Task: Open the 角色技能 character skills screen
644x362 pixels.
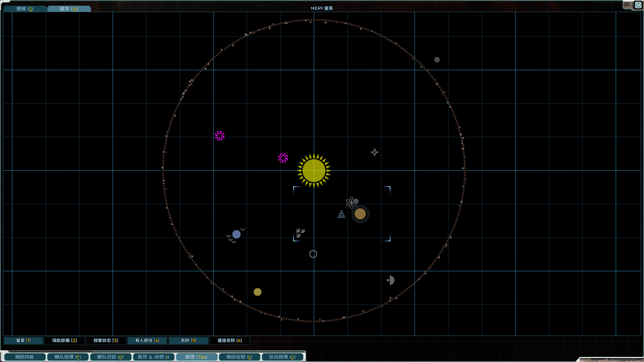Action: coord(24,357)
